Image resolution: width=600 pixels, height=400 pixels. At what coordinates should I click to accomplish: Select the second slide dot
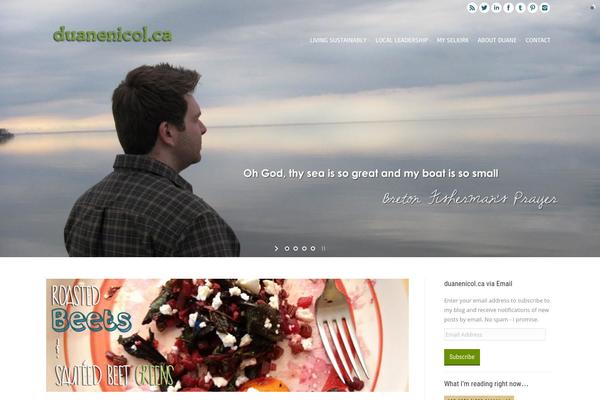click(295, 248)
